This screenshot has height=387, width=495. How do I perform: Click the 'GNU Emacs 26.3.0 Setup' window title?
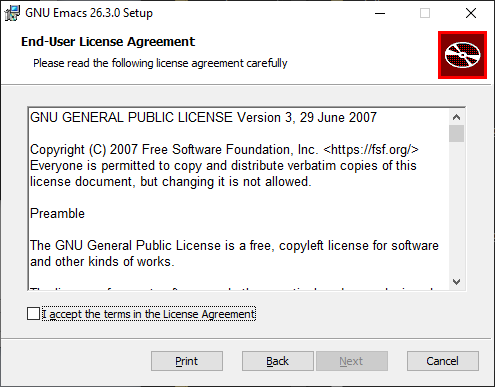click(89, 13)
